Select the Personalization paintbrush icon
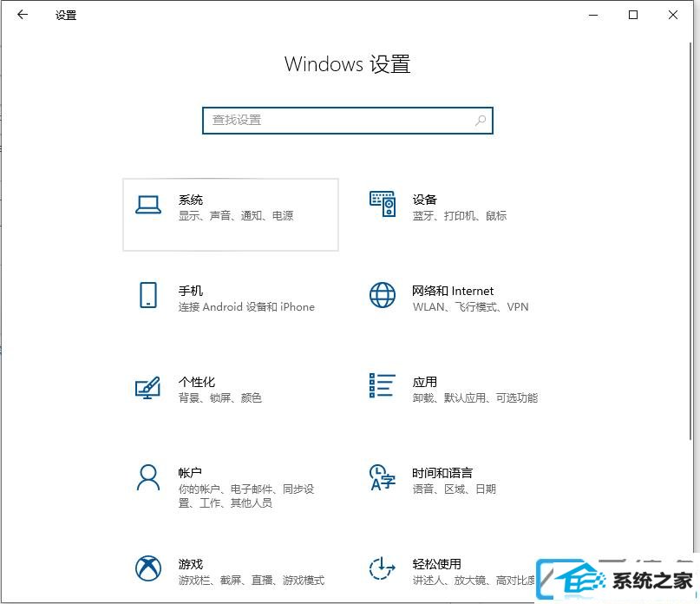The image size is (700, 604). point(147,387)
